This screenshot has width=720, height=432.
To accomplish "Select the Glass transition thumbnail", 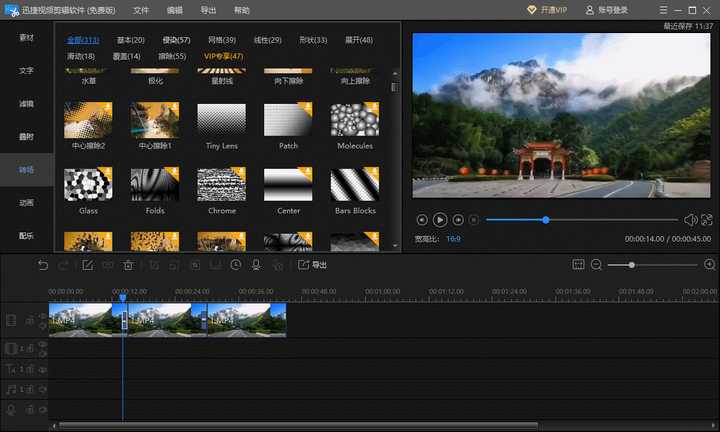I will click(x=88, y=185).
